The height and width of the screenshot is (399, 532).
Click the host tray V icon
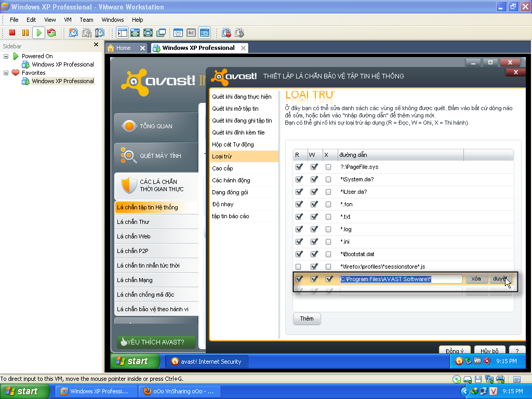pyautogui.click(x=494, y=391)
